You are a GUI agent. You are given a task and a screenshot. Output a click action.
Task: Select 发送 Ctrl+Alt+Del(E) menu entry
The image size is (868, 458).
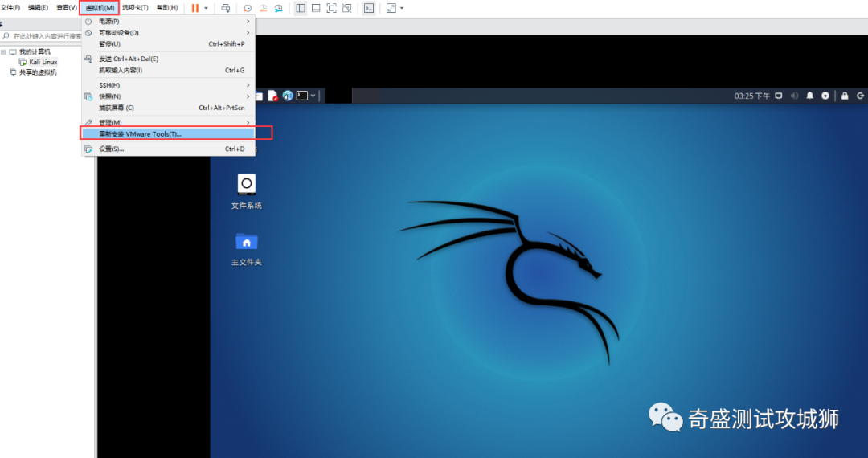tap(168, 59)
